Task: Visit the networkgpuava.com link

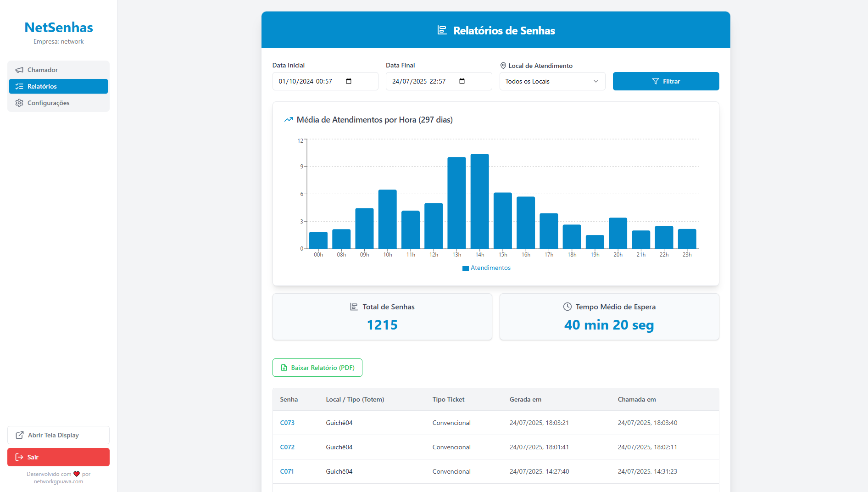Action: [58, 481]
